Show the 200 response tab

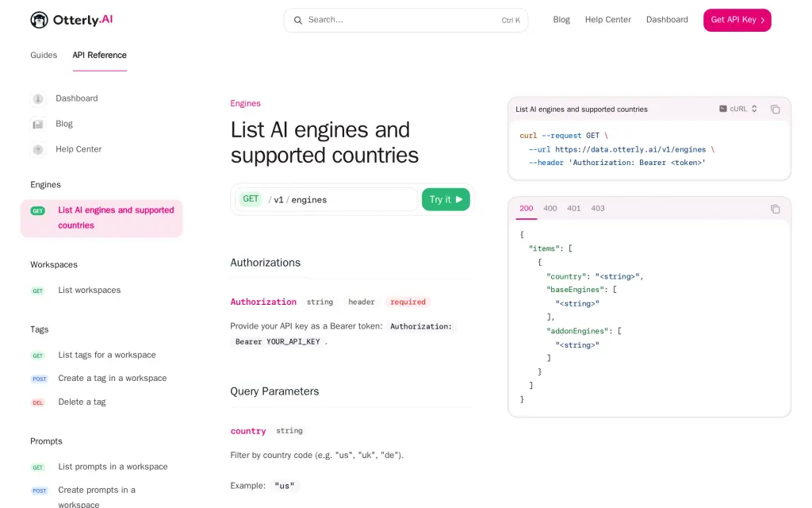tap(527, 209)
